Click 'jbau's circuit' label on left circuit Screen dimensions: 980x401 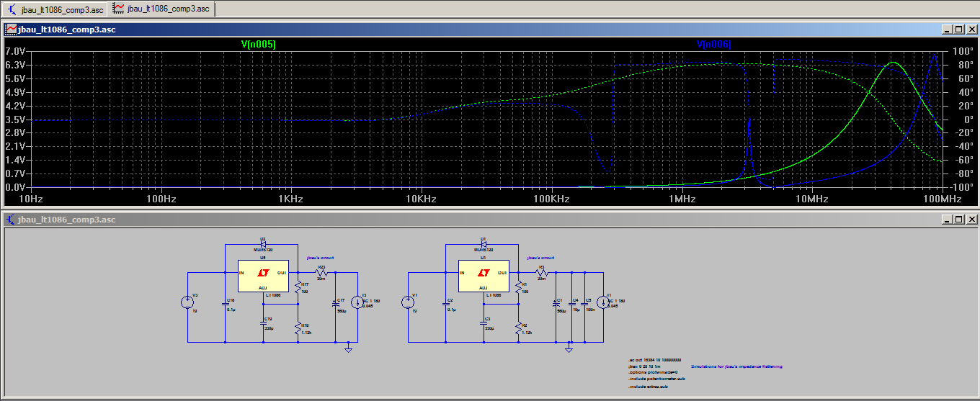pyautogui.click(x=320, y=258)
